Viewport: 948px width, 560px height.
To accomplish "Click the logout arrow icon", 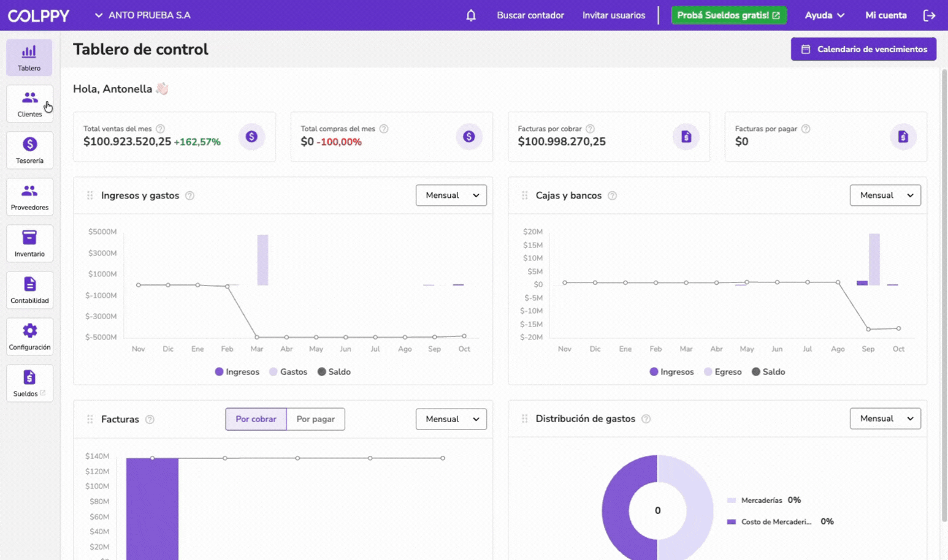I will pos(930,15).
